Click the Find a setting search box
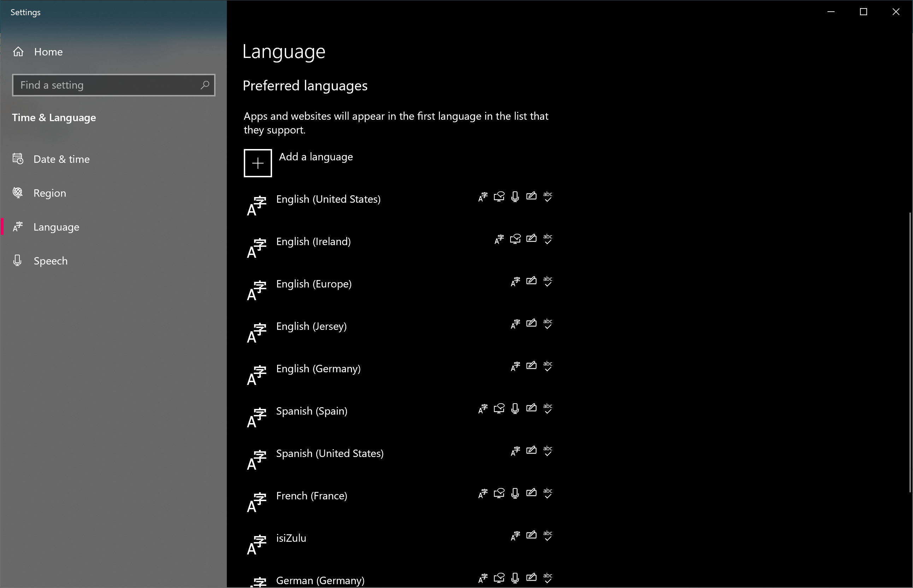This screenshot has width=913, height=588. pos(113,85)
